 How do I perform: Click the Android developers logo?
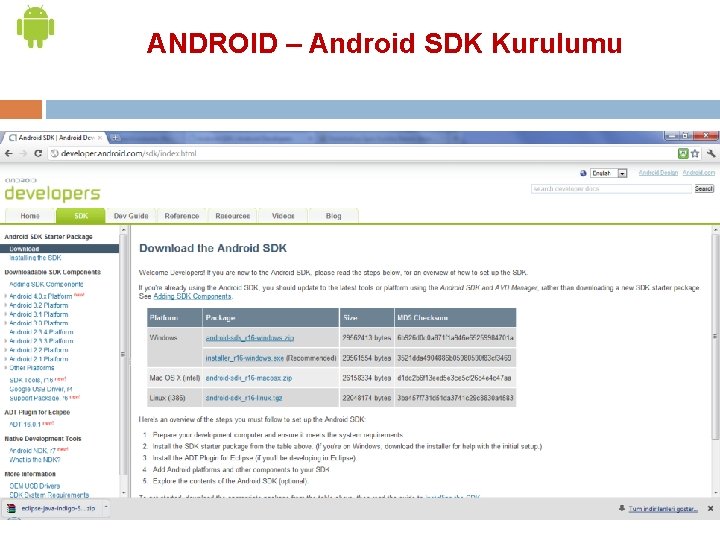[x=52, y=191]
